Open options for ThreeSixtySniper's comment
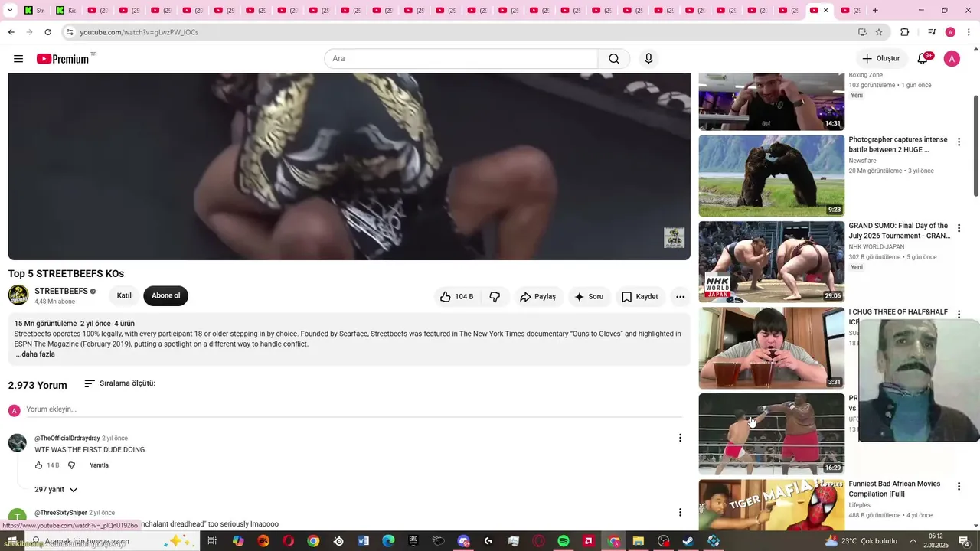 [x=680, y=513]
